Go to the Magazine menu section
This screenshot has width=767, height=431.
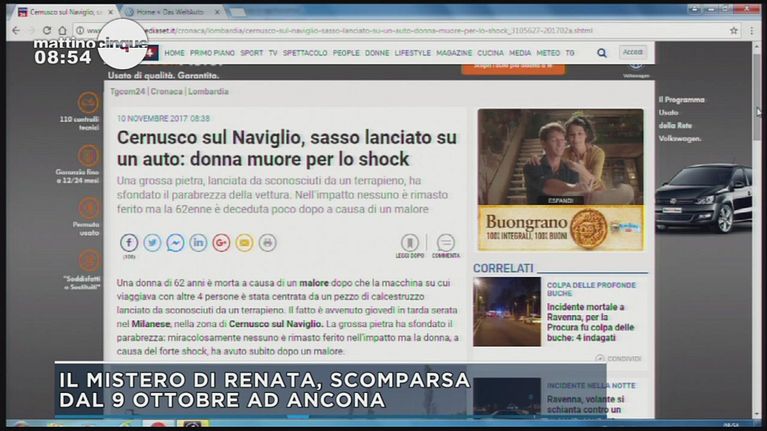pyautogui.click(x=454, y=52)
